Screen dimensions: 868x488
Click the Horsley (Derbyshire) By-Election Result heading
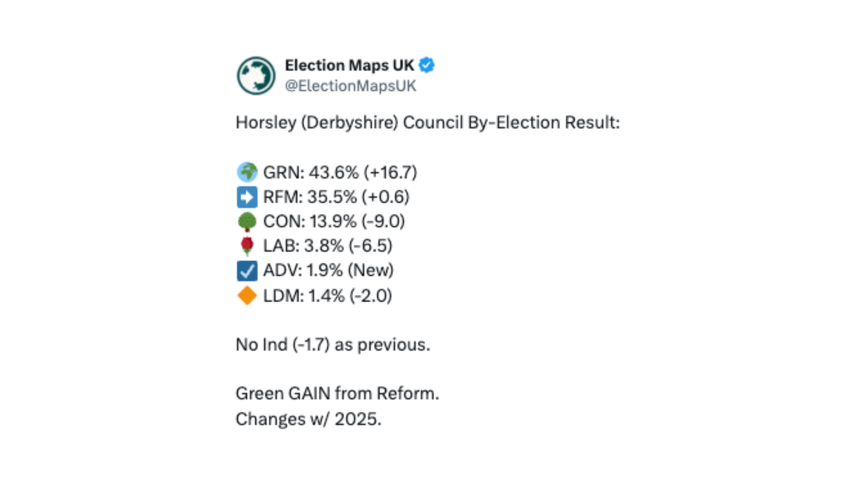click(428, 122)
